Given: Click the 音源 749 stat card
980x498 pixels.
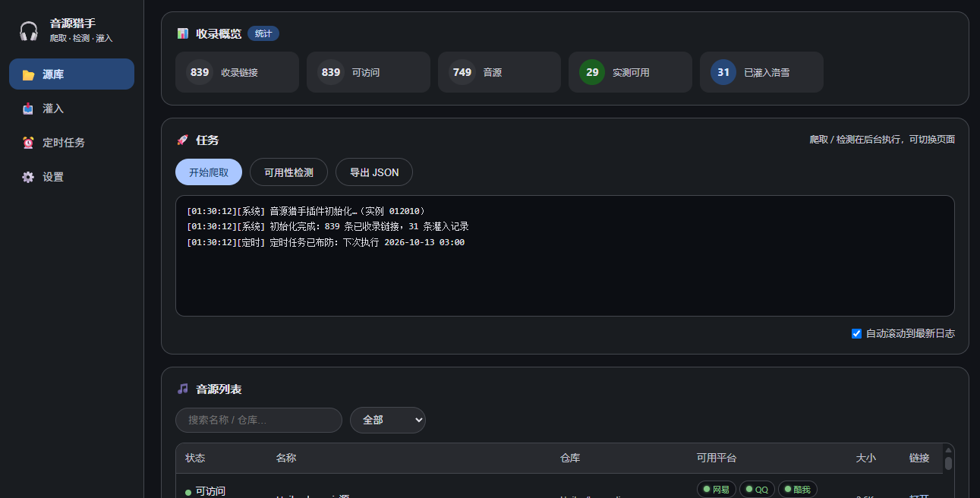Looking at the screenshot, I should click(x=499, y=72).
